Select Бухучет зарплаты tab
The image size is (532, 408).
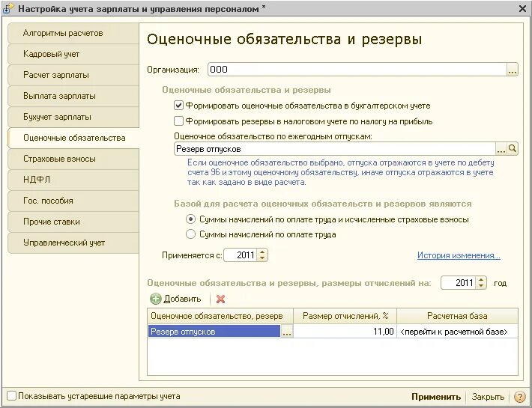point(73,117)
